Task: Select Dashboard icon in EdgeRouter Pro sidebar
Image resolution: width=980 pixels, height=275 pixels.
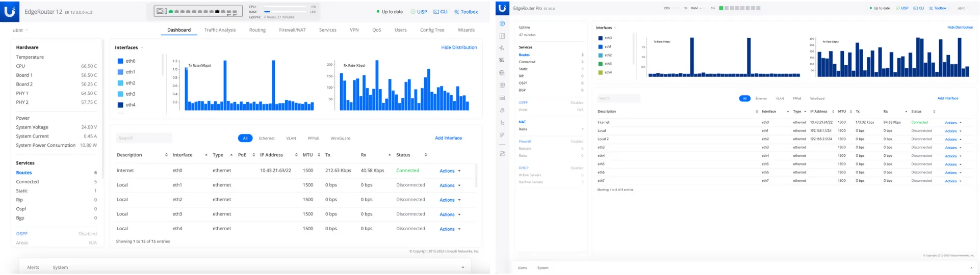Action: [x=502, y=24]
